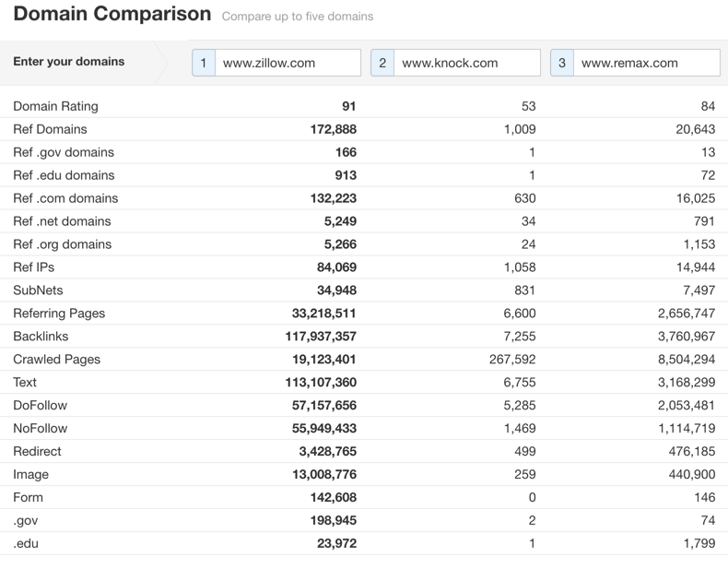Click remax's Crawled Pages value 8,504,294
Screen dimensions: 728x569
point(687,360)
